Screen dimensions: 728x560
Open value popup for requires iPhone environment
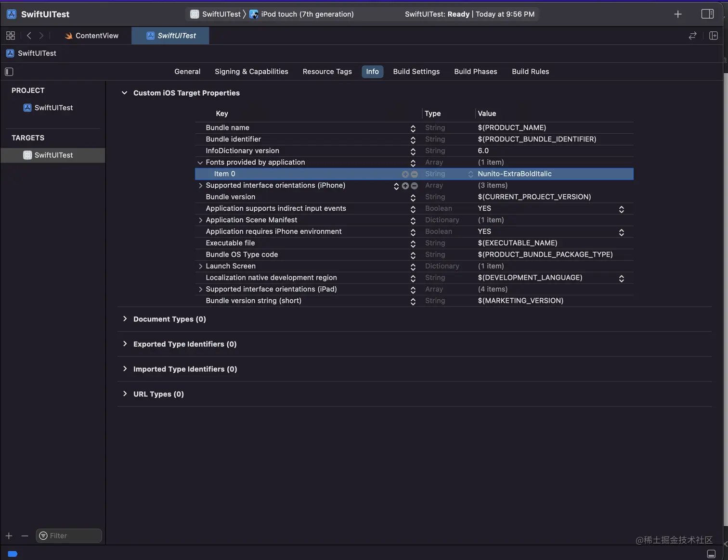pyautogui.click(x=622, y=232)
